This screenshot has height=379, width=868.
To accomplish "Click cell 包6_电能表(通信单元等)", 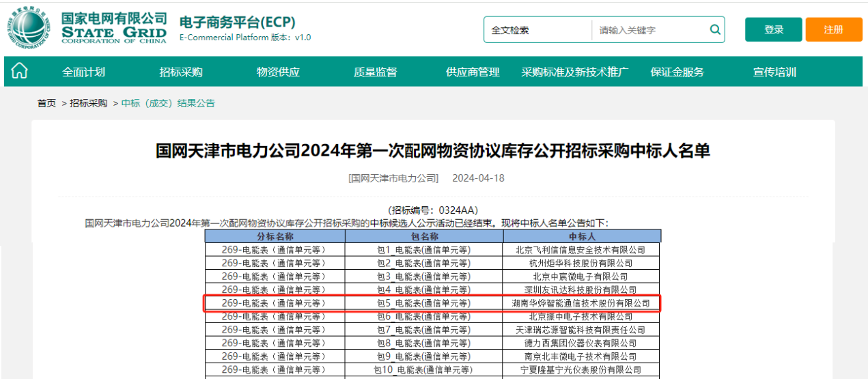I will click(424, 316).
